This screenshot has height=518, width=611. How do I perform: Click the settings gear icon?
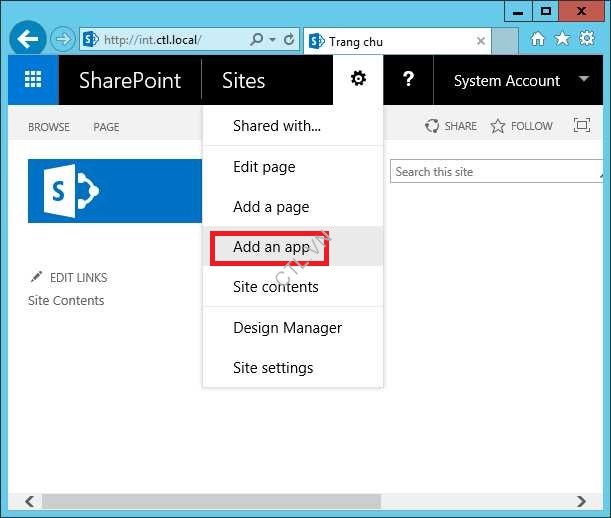pos(358,80)
